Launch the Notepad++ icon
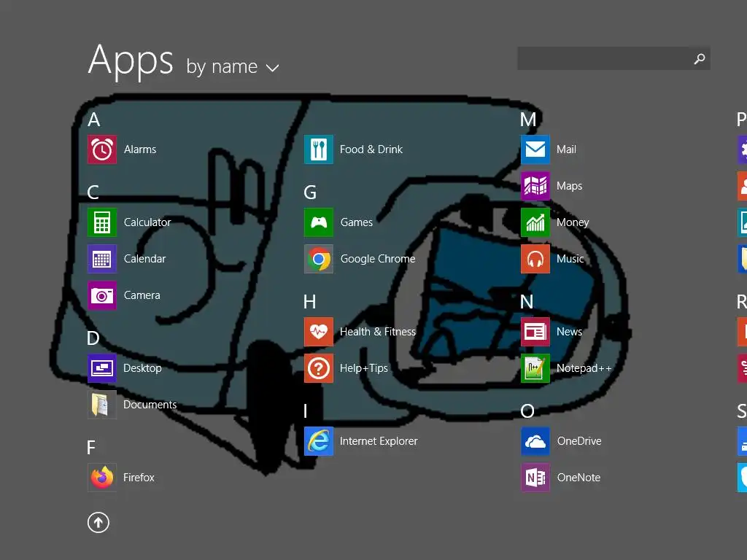Screen dimensions: 747x560 point(535,368)
